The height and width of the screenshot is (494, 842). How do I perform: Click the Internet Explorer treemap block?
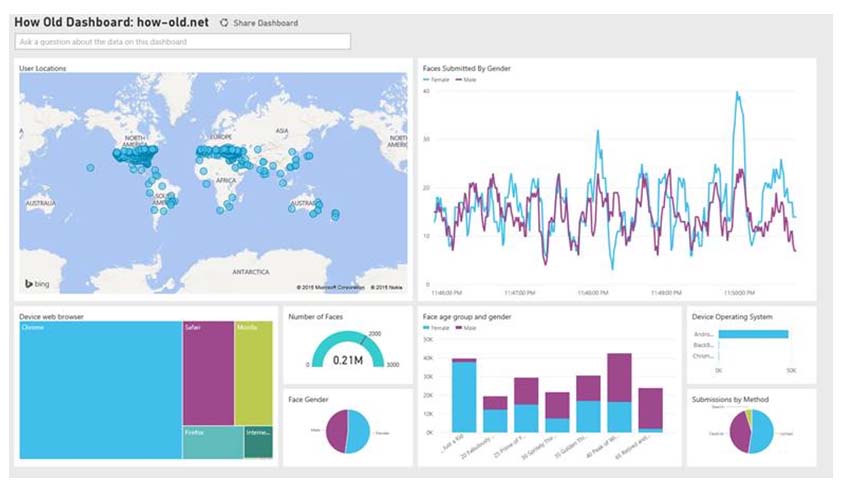coord(258,443)
